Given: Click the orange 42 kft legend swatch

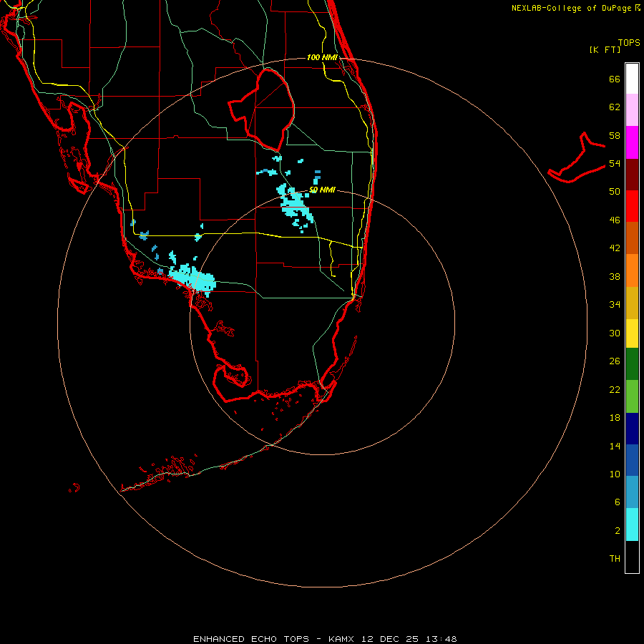Looking at the screenshot, I should [x=632, y=270].
